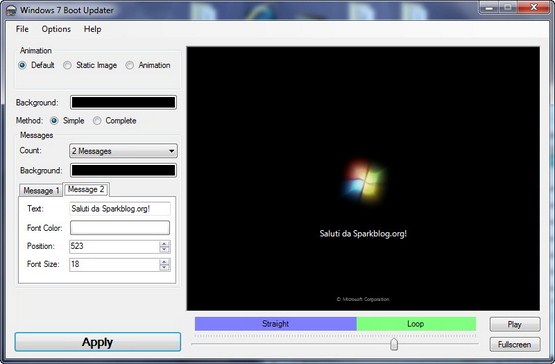Switch to the Message 1 tab
555x364 pixels.
pos(41,190)
